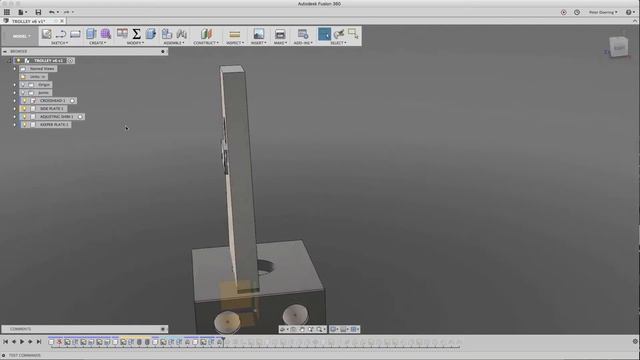This screenshot has width=640, height=360.
Task: Toggle visibility bulb of ADJUSTING SHIM:1
Action: click(24, 117)
